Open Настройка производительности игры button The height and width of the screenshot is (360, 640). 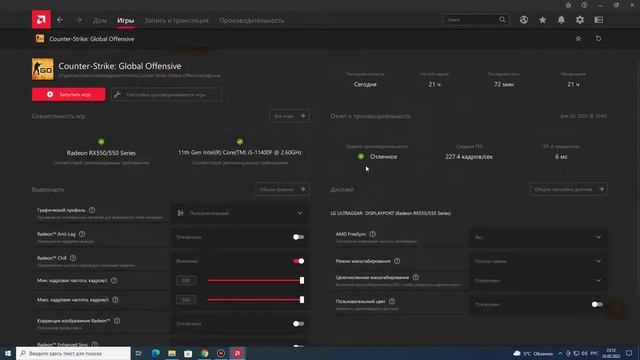click(167, 94)
